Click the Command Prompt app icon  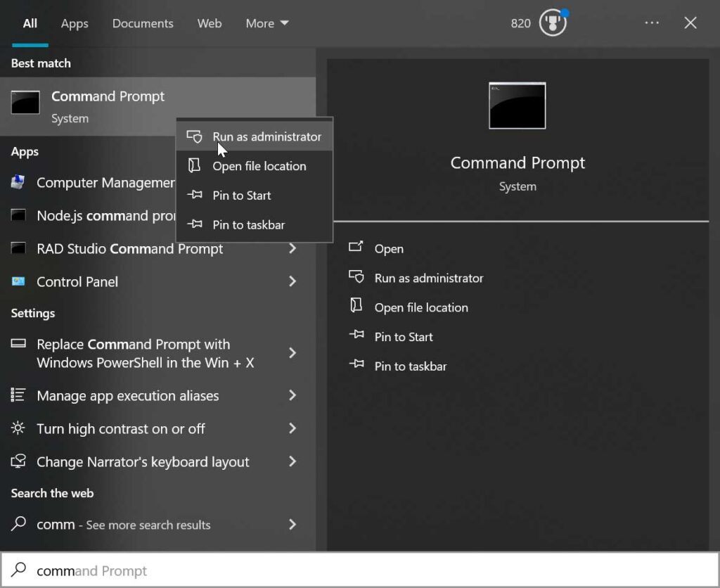point(25,103)
